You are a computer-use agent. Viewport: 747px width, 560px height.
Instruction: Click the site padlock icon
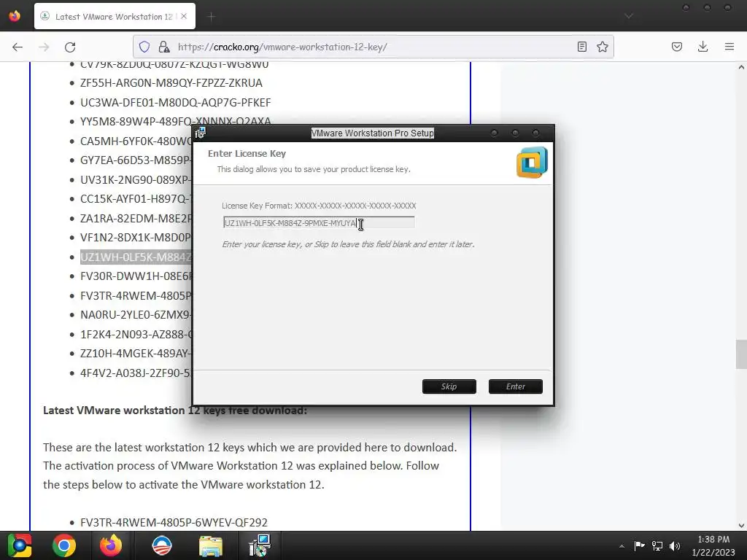tap(164, 47)
